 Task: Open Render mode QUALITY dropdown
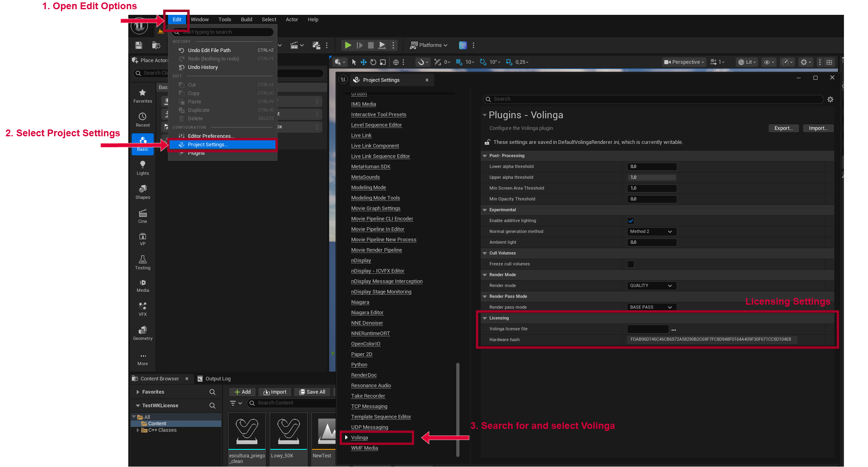[652, 286]
